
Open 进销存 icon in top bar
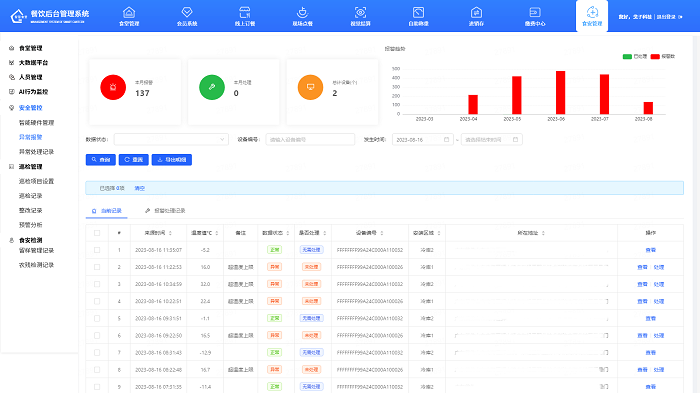click(x=476, y=13)
